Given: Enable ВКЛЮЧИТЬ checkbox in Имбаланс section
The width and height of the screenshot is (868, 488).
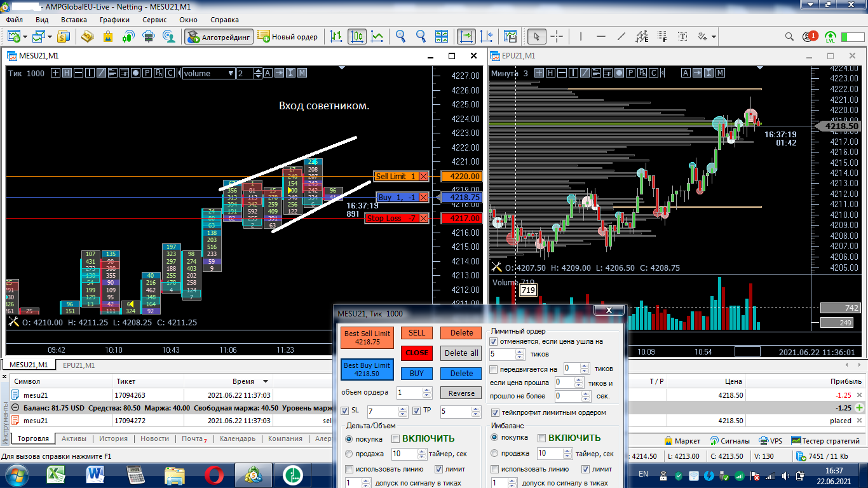Looking at the screenshot, I should (542, 438).
